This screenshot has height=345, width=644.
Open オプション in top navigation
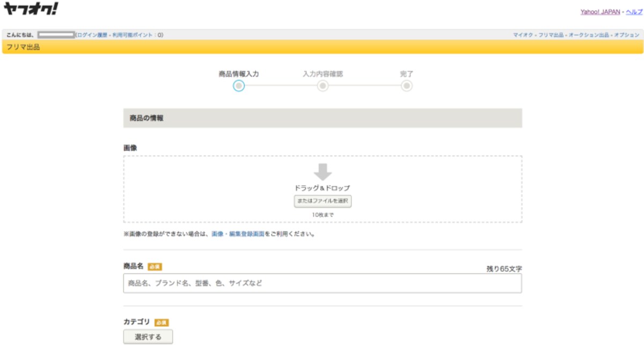click(627, 35)
